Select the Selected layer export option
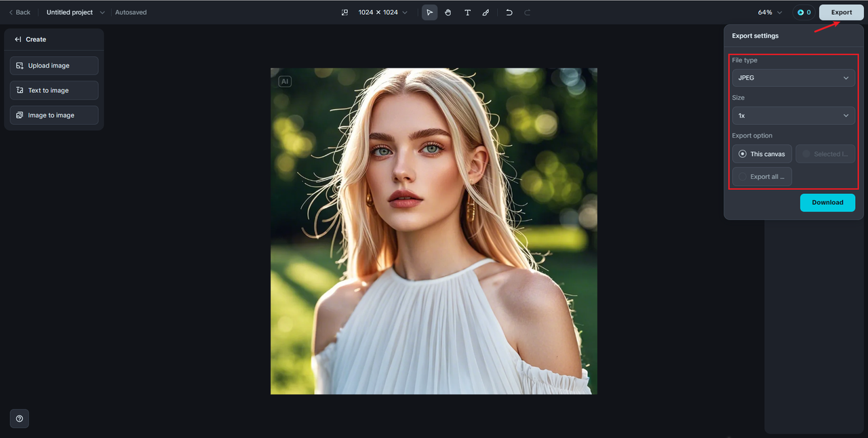This screenshot has width=868, height=438. (x=825, y=154)
